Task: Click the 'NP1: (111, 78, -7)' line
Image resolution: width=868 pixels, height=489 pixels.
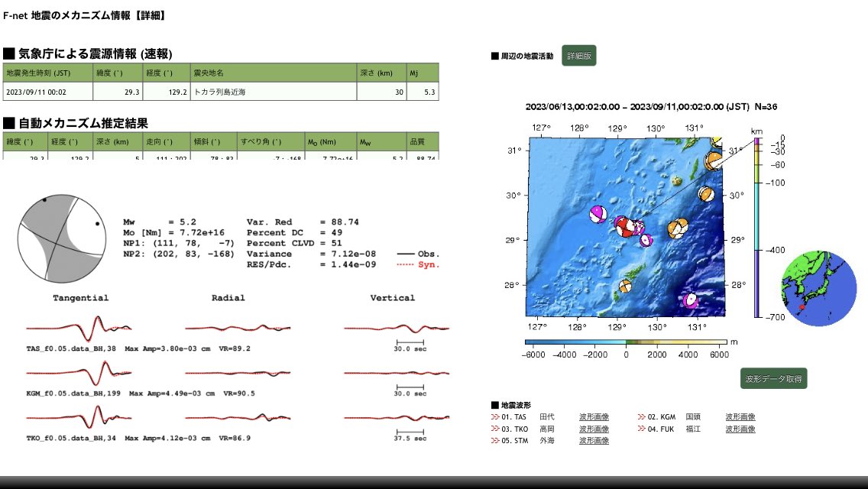Action: pyautogui.click(x=178, y=243)
